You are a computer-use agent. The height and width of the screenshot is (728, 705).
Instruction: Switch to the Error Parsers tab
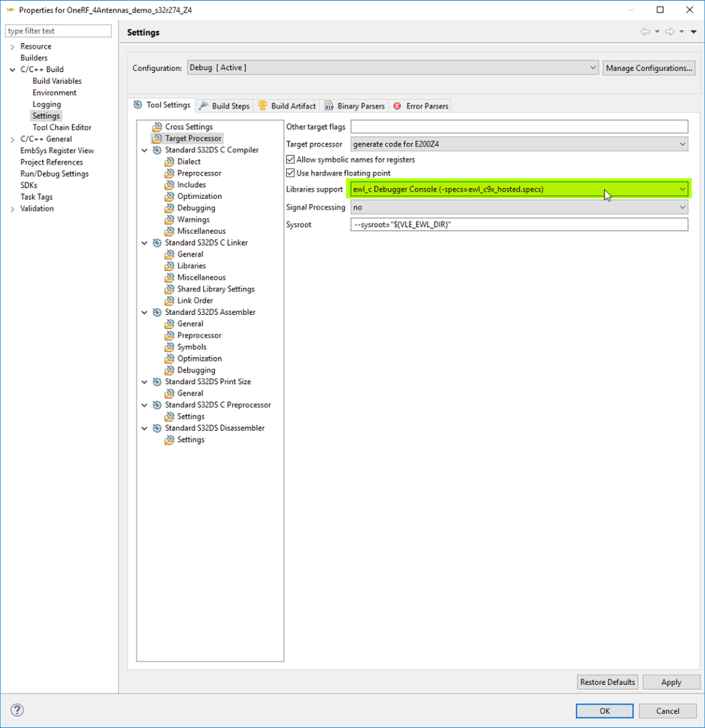click(421, 106)
